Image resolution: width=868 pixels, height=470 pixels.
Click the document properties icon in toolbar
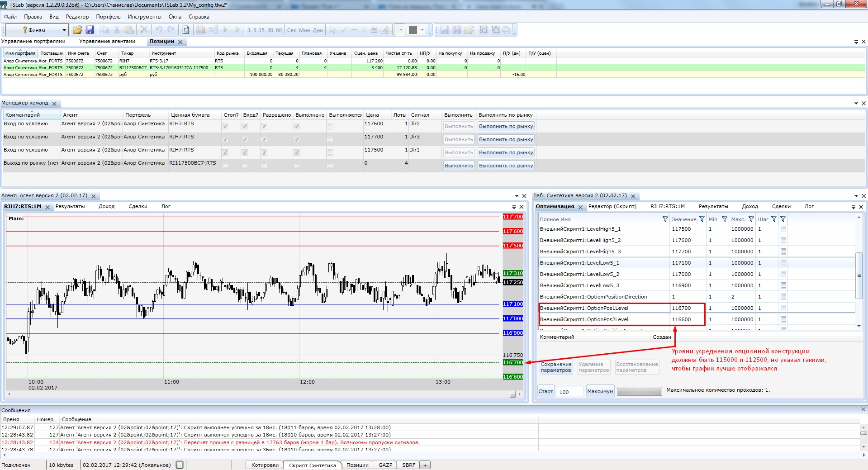(x=185, y=30)
